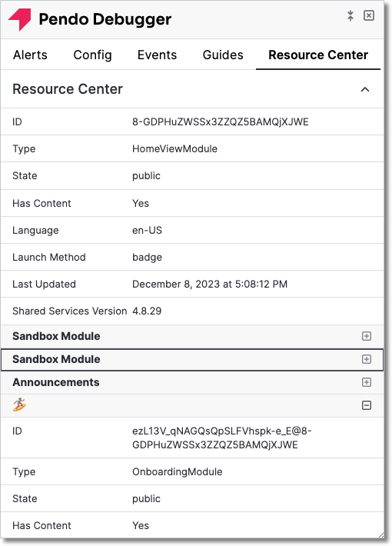Expand the Announcements module plus icon
The image size is (392, 546).
coord(367,382)
